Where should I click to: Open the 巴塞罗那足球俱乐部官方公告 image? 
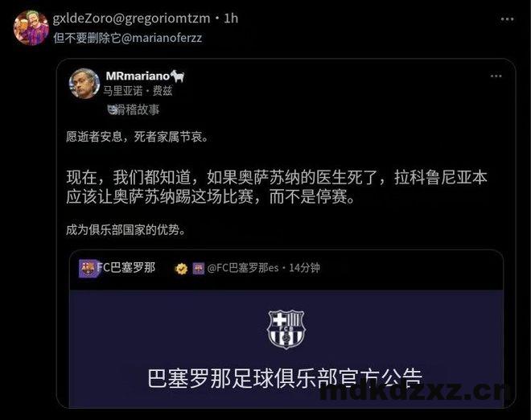pyautogui.click(x=286, y=349)
